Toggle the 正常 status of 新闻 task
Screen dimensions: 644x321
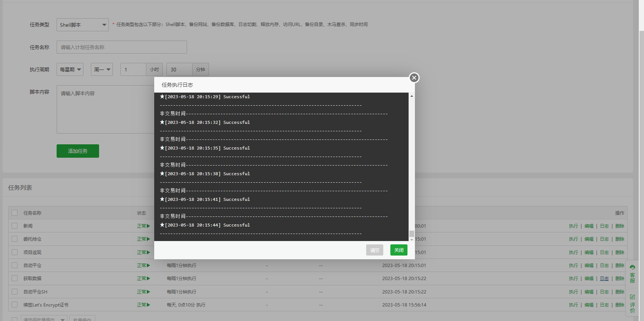tap(143, 226)
